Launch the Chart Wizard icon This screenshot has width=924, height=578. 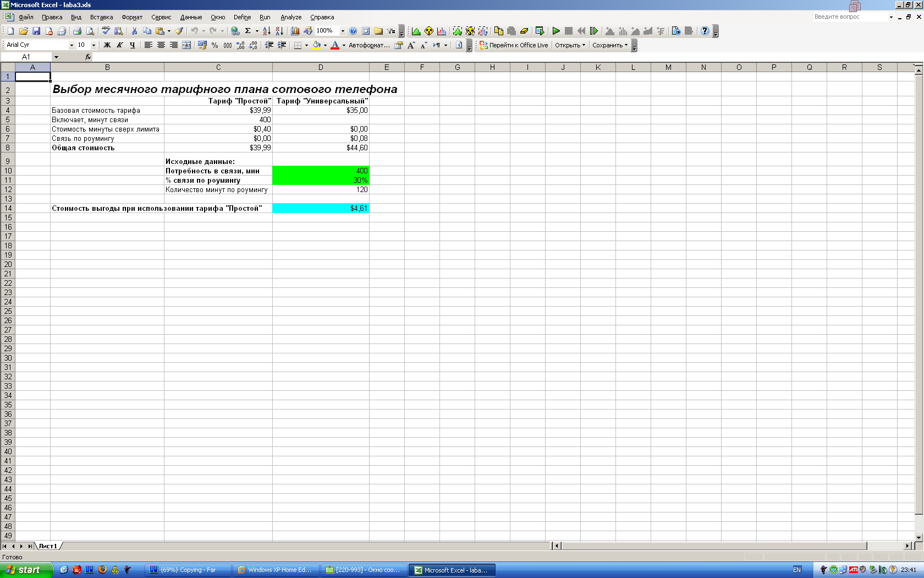tap(295, 31)
